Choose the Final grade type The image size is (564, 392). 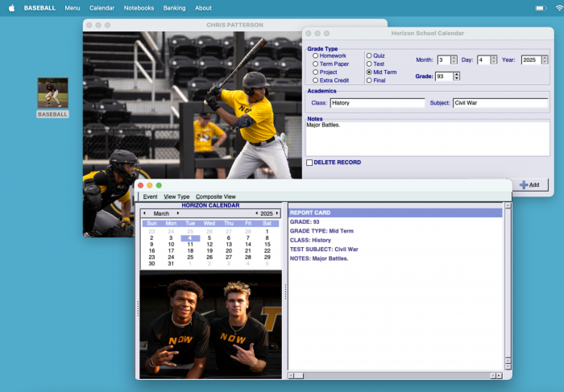point(370,80)
